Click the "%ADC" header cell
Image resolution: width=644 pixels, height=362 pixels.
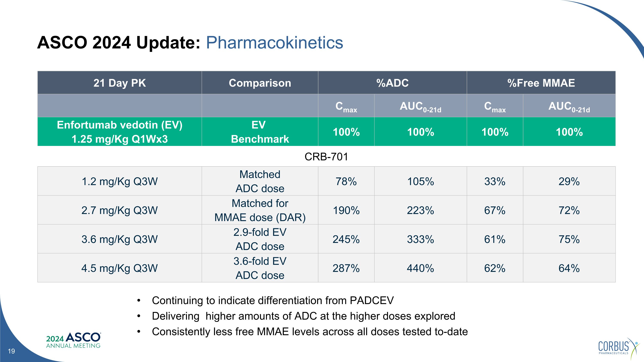pyautogui.click(x=392, y=83)
